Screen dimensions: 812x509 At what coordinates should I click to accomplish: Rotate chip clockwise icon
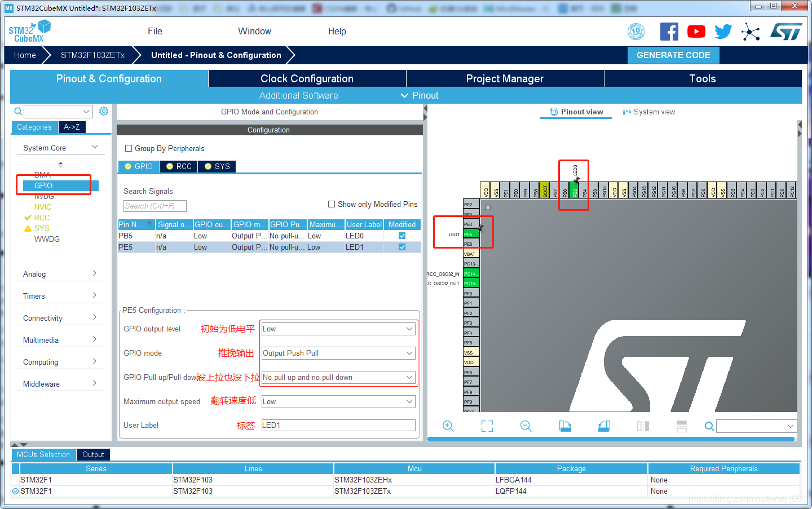(565, 426)
